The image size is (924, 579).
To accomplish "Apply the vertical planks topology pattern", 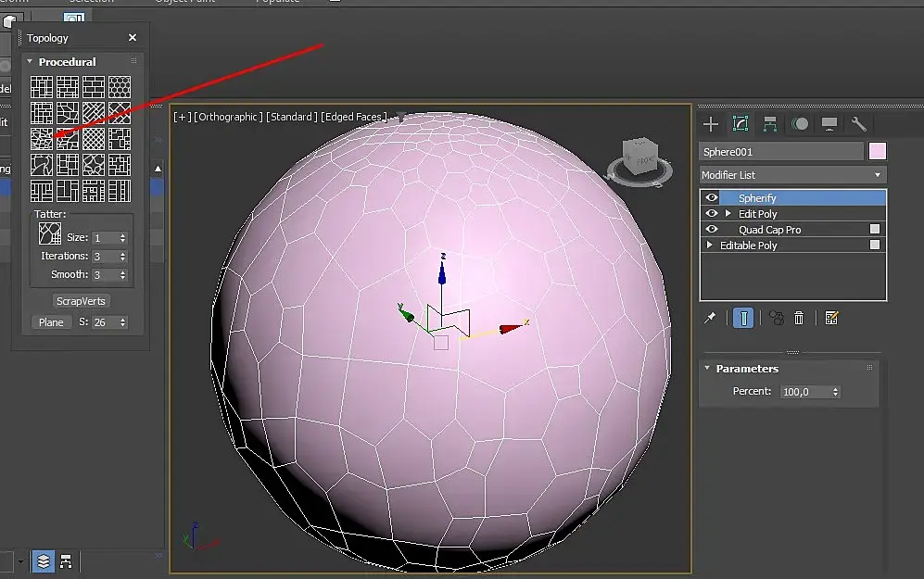I will [x=120, y=191].
